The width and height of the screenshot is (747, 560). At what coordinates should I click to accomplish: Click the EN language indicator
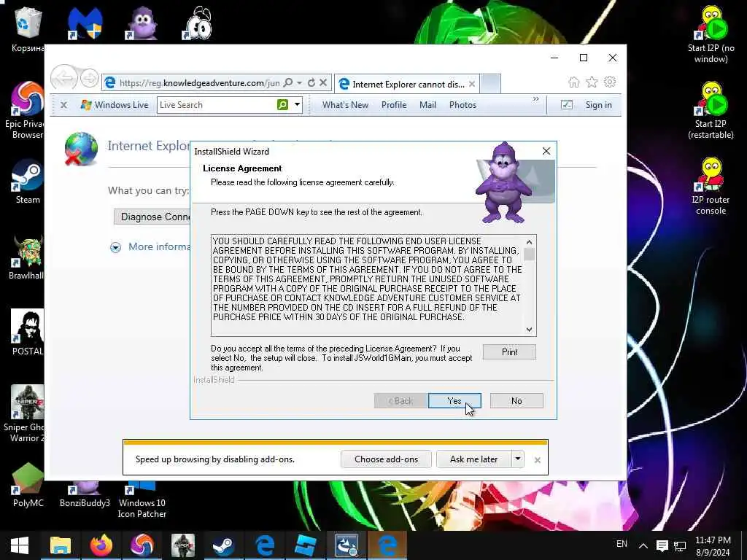point(622,544)
